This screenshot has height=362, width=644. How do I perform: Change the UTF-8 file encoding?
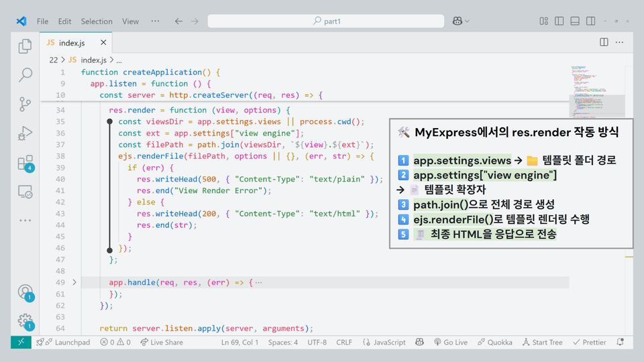(317, 343)
